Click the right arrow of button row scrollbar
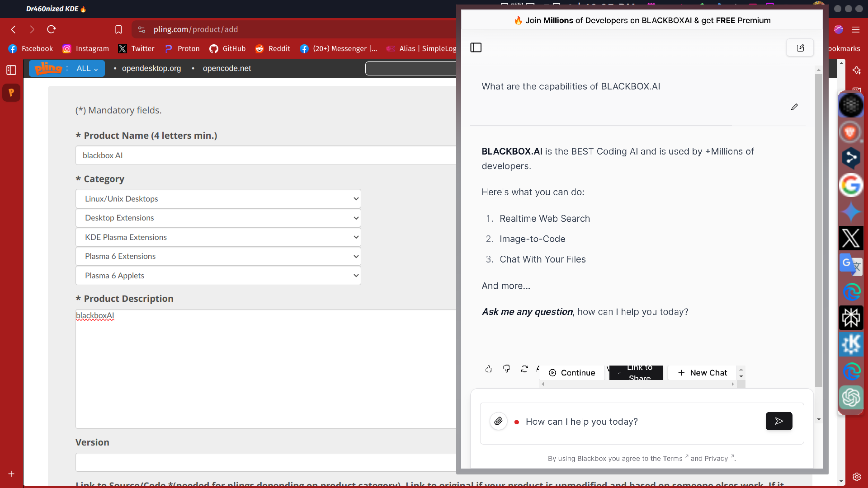The width and height of the screenshot is (868, 488). (733, 384)
